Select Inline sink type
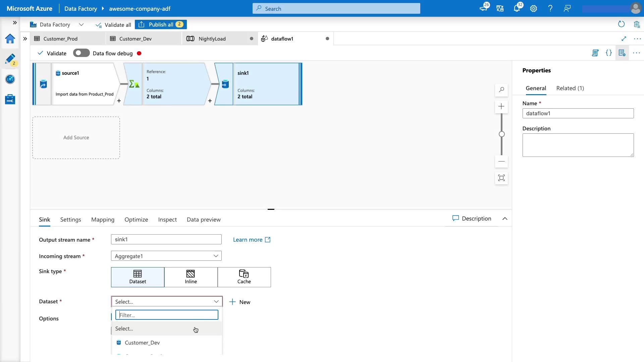 click(x=191, y=277)
